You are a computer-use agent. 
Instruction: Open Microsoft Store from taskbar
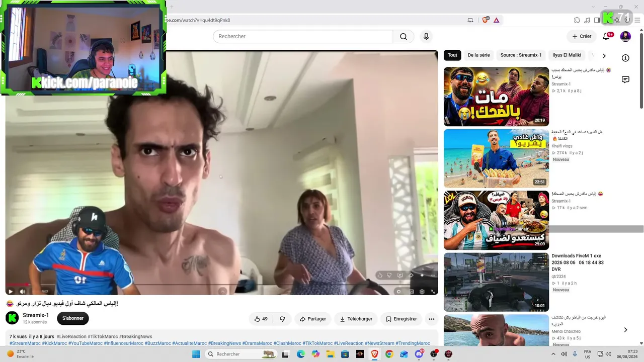coord(345,354)
